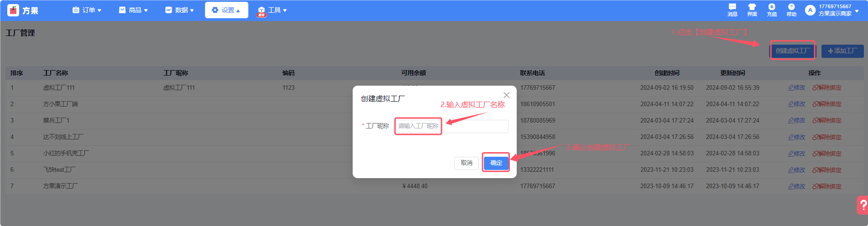Open the 工具 menu
868x226 pixels.
[272, 10]
